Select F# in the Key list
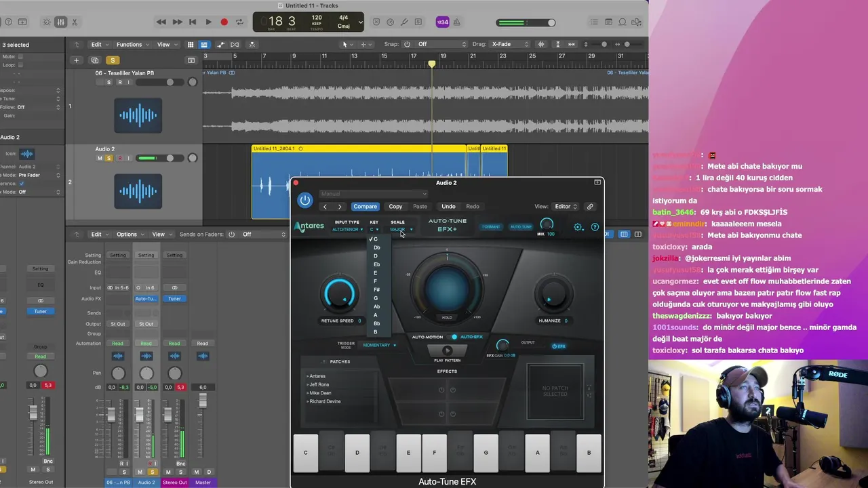 tap(376, 289)
